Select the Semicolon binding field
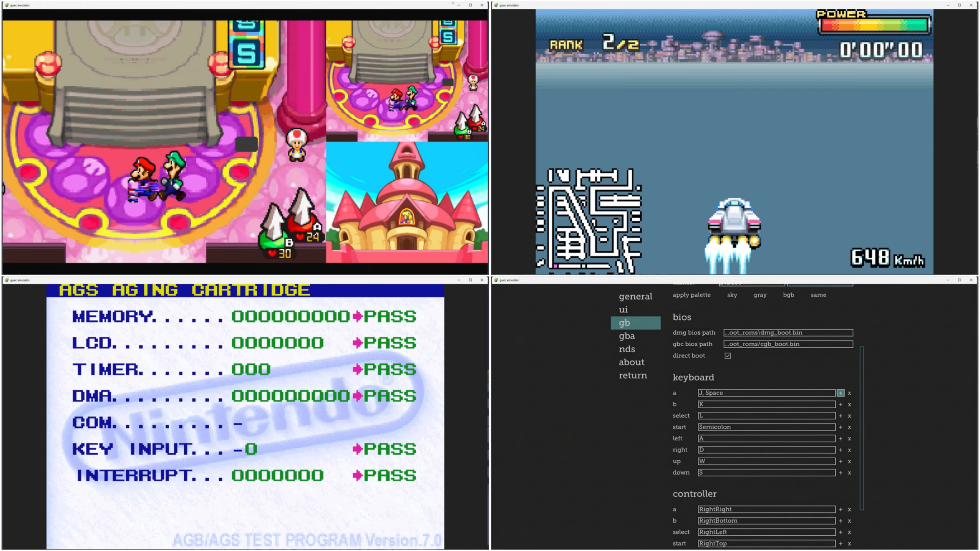Screen dimensions: 980x551 (x=766, y=427)
